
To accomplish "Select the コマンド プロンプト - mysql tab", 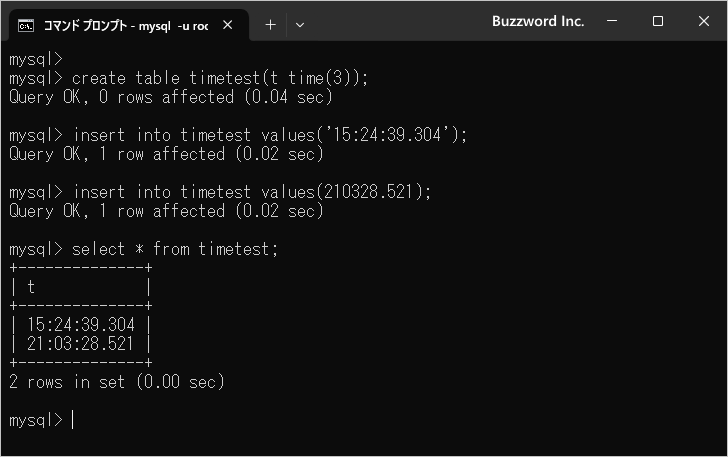I will 125,24.
